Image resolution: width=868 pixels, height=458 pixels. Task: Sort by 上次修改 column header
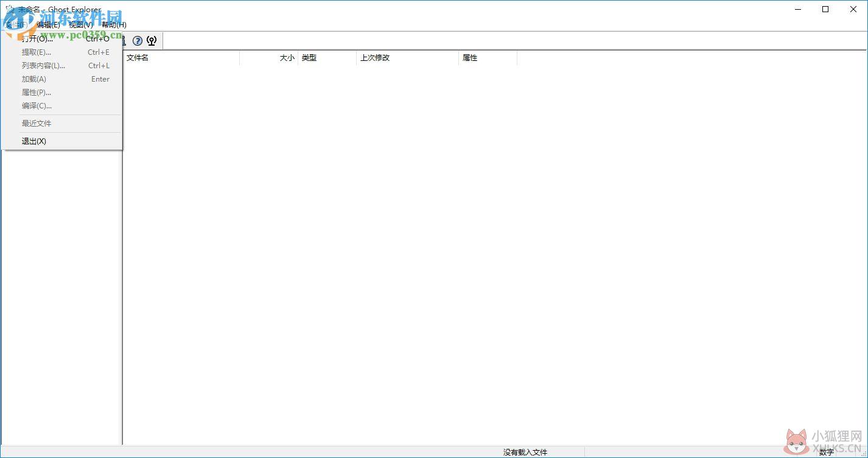(x=407, y=58)
